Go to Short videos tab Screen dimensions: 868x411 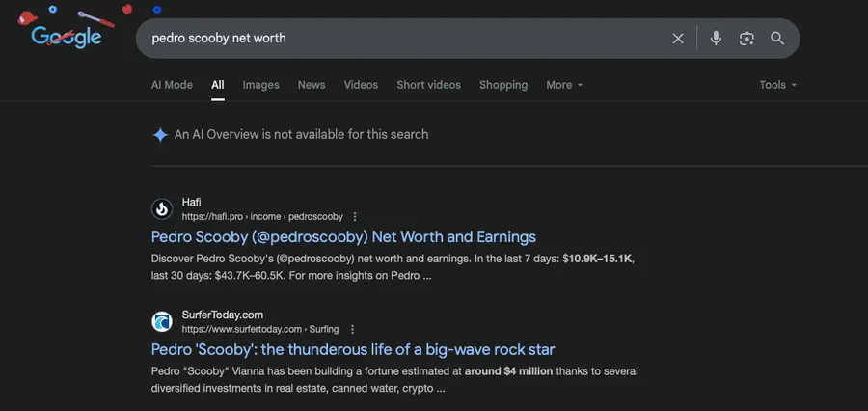[428, 85]
